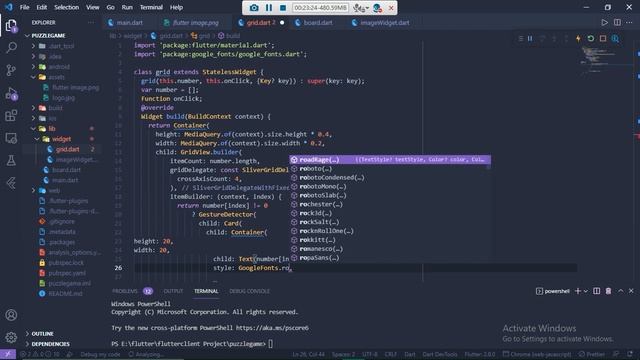Open the File menu
This screenshot has height=360, width=640.
[x=24, y=7]
